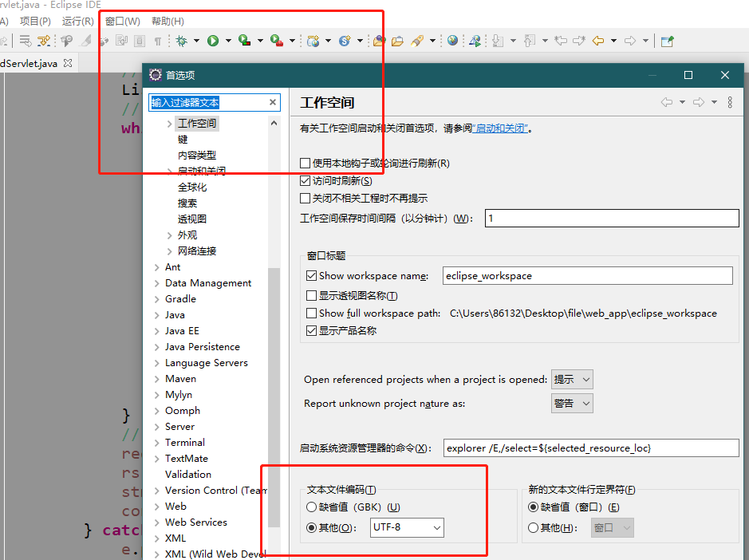The height and width of the screenshot is (560, 749).
Task: Expand the Gradle preferences node
Action: pyautogui.click(x=156, y=299)
